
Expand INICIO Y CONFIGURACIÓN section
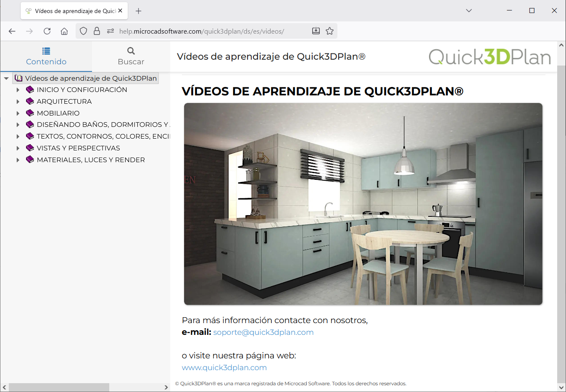[18, 90]
